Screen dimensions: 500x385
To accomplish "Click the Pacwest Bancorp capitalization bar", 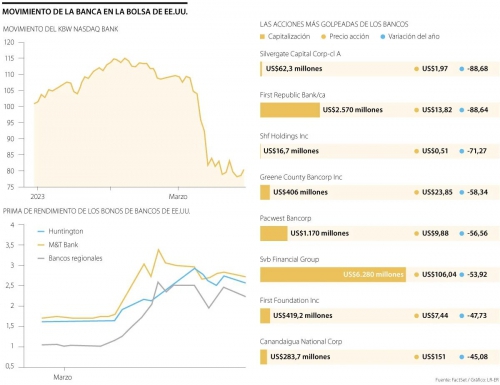I will coord(274,233).
